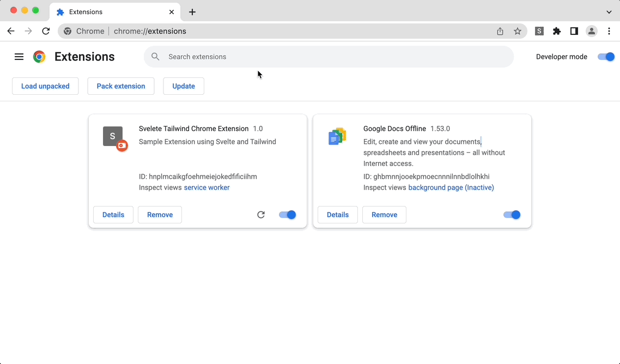The height and width of the screenshot is (364, 620).
Task: Disable the Svelete Tailwind Chrome Extension
Action: point(287,215)
